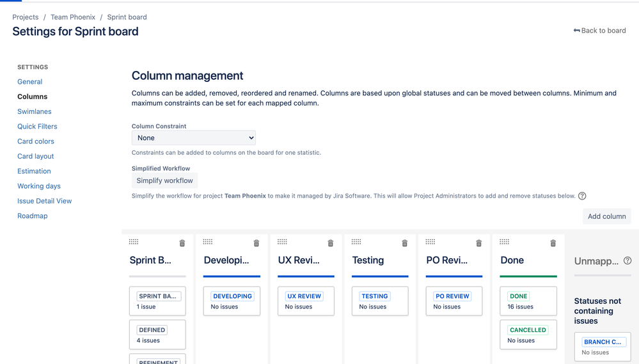Image resolution: width=639 pixels, height=364 pixels.
Task: Select the BRANCH C... unmapped status card
Action: tap(603, 347)
